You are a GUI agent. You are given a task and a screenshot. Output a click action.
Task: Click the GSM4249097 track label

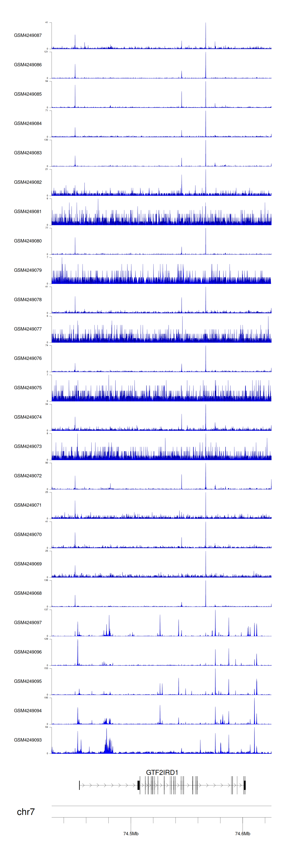coord(28,623)
